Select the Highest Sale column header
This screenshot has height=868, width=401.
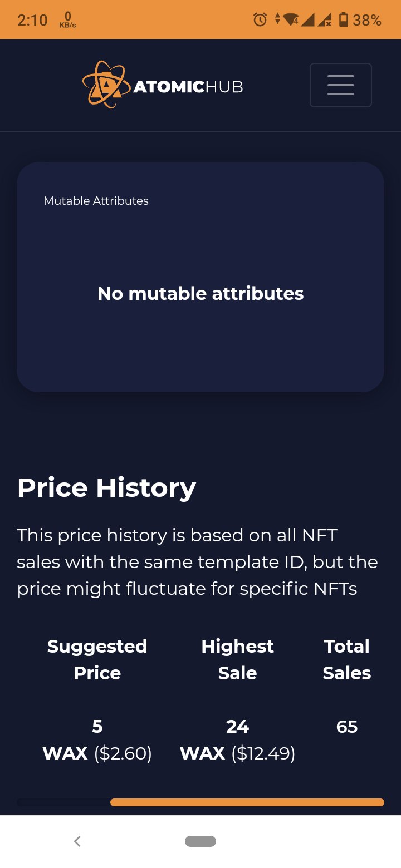click(x=237, y=659)
